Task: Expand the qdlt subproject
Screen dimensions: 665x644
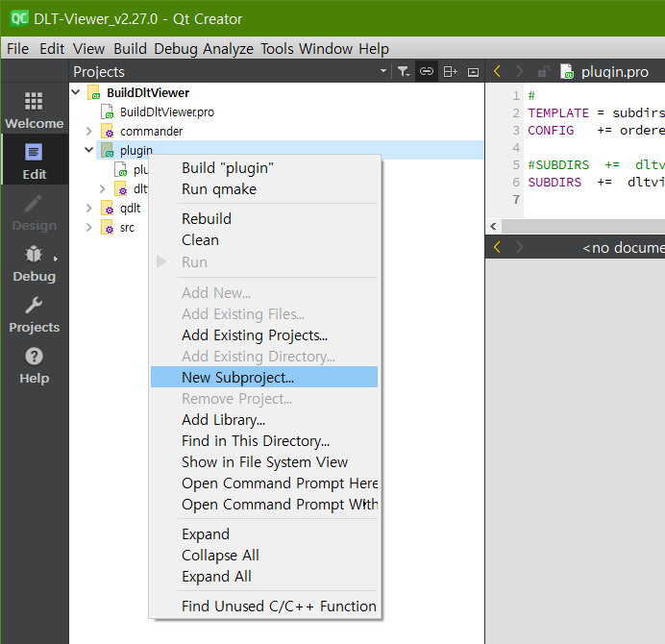Action: tap(89, 208)
